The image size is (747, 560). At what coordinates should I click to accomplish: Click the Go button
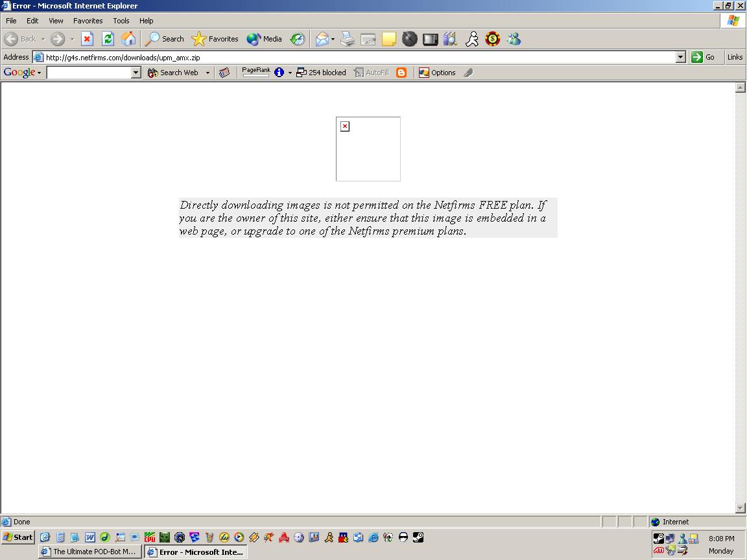[x=704, y=57]
